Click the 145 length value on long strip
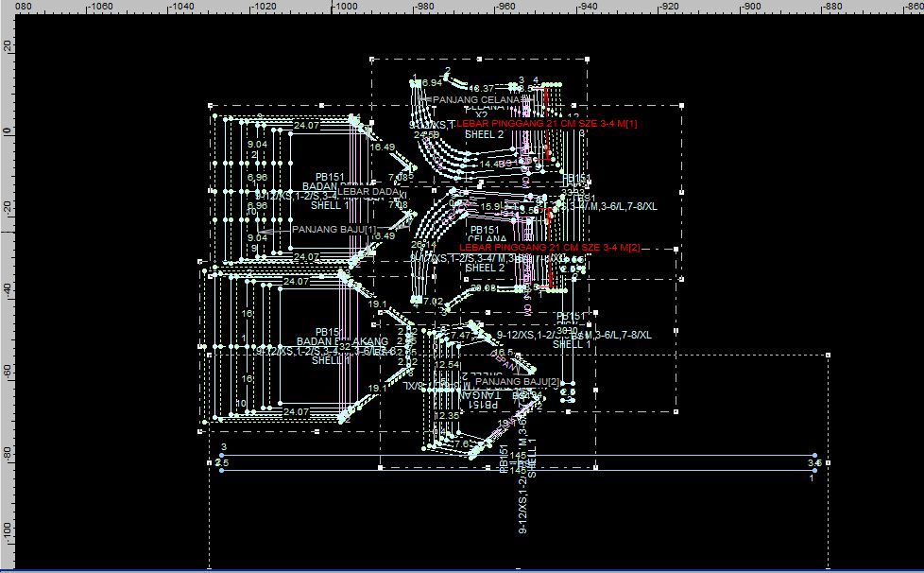The height and width of the screenshot is (573, 924). (x=517, y=456)
